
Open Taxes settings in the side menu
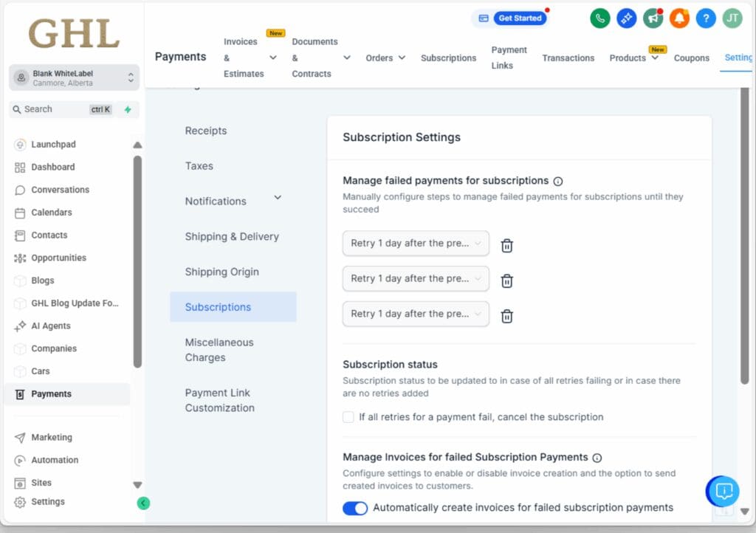(x=199, y=166)
